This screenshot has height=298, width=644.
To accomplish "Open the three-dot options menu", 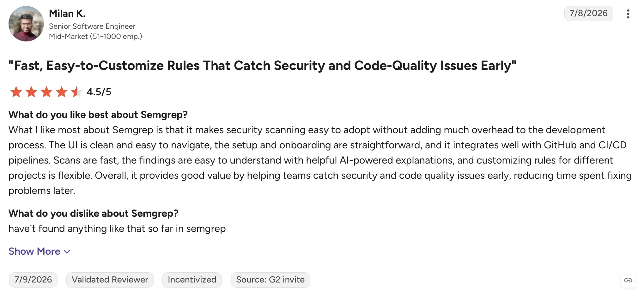I will pyautogui.click(x=628, y=14).
